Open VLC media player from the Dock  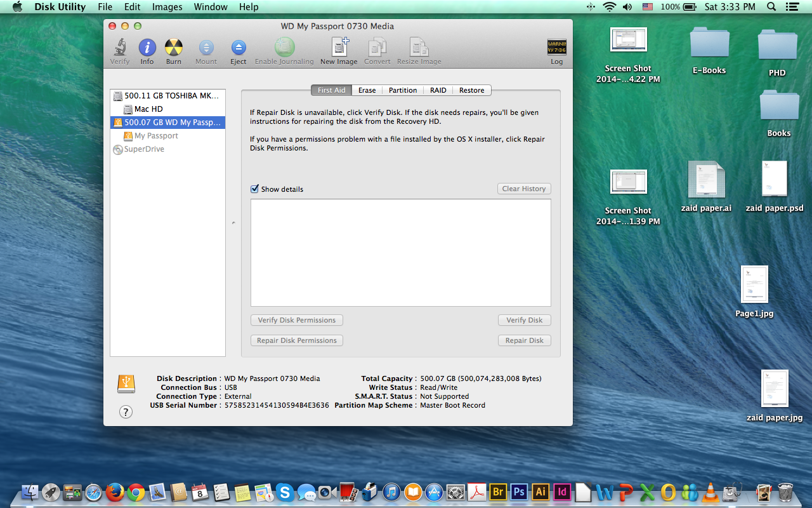tap(711, 491)
